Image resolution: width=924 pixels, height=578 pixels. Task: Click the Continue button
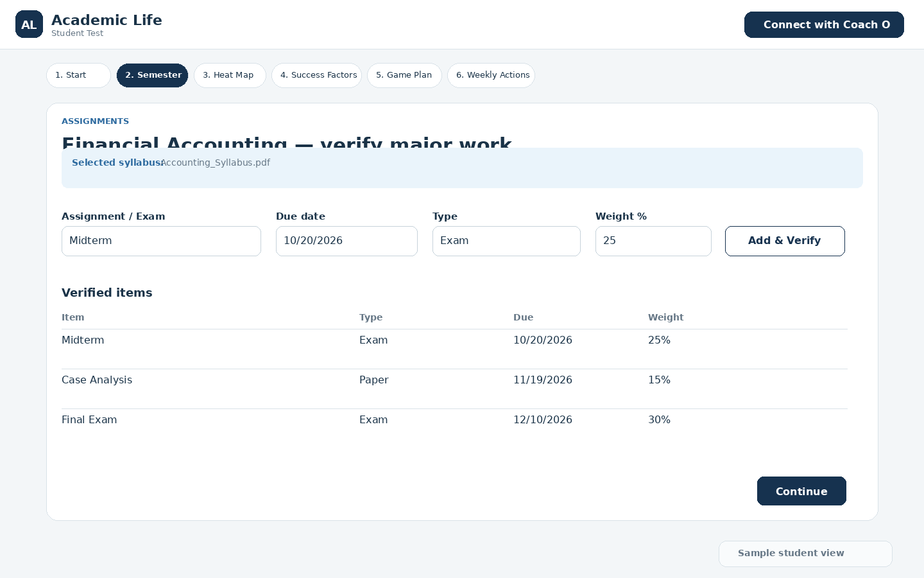(x=801, y=491)
